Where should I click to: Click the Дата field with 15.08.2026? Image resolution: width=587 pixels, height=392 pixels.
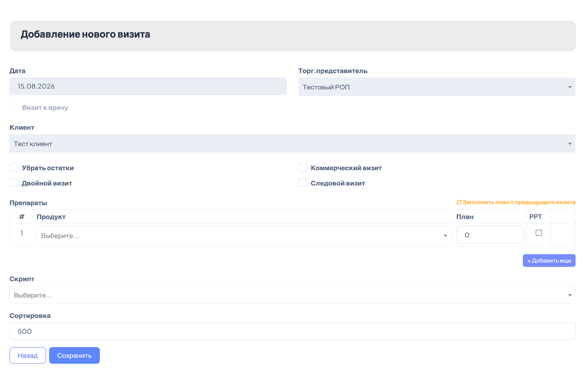pyautogui.click(x=148, y=86)
